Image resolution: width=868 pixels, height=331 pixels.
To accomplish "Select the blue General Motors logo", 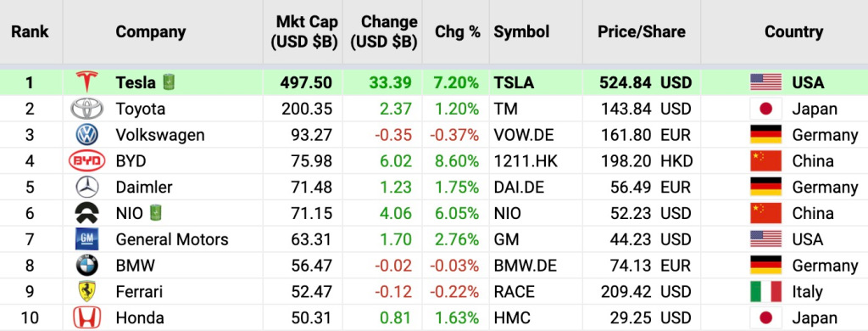I will click(87, 239).
